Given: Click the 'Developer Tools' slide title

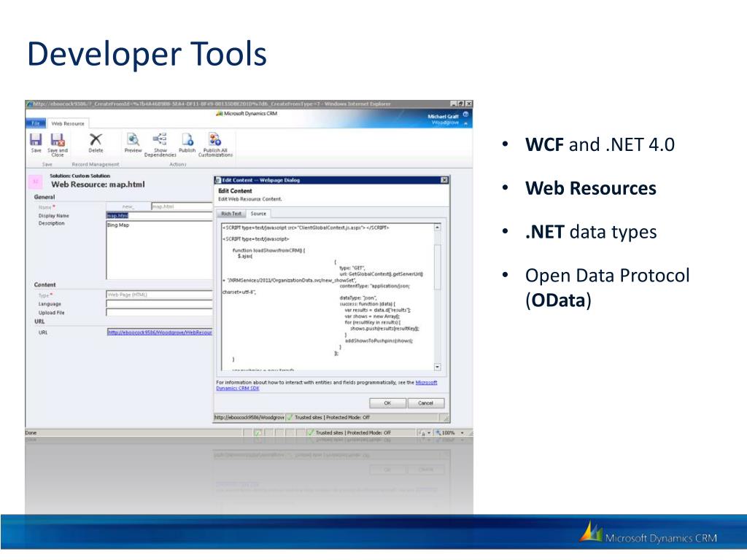Looking at the screenshot, I should coord(147,54).
